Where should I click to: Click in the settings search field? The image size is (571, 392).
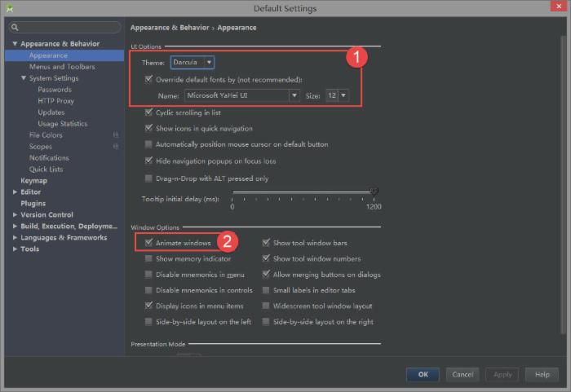[64, 27]
